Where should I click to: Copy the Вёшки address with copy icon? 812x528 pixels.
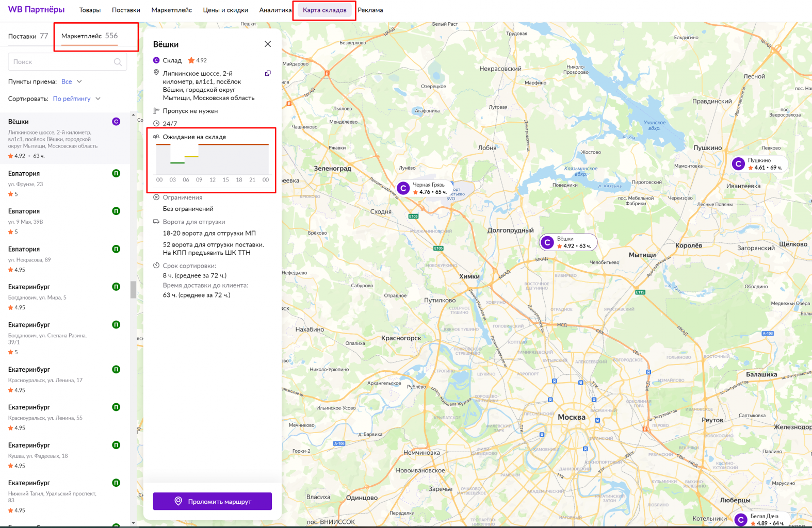(268, 73)
